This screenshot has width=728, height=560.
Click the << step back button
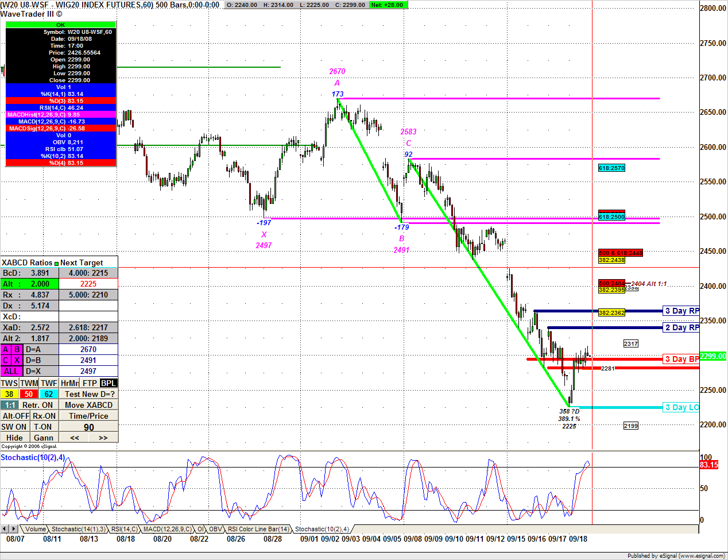pyautogui.click(x=75, y=438)
